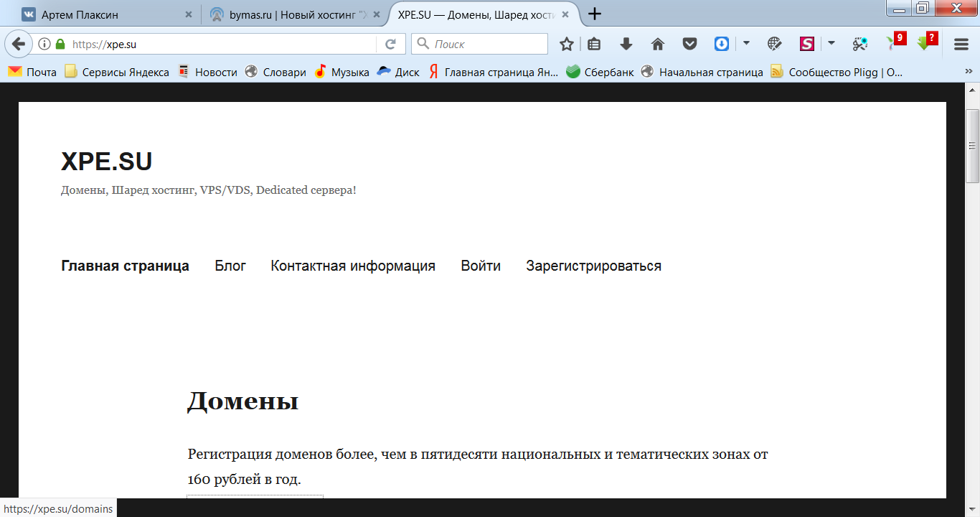
Task: Click the Зарегистрироваться link
Action: click(593, 266)
